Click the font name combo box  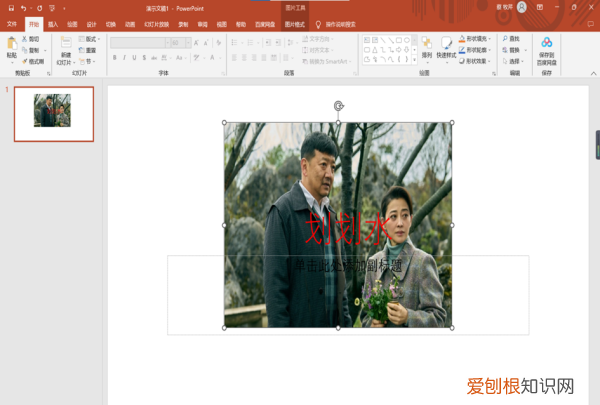[x=138, y=42]
